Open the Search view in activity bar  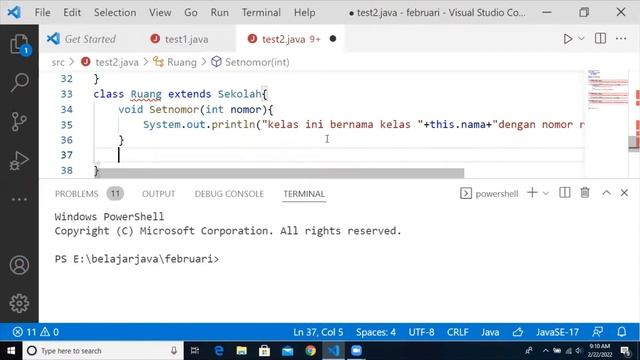point(19,82)
